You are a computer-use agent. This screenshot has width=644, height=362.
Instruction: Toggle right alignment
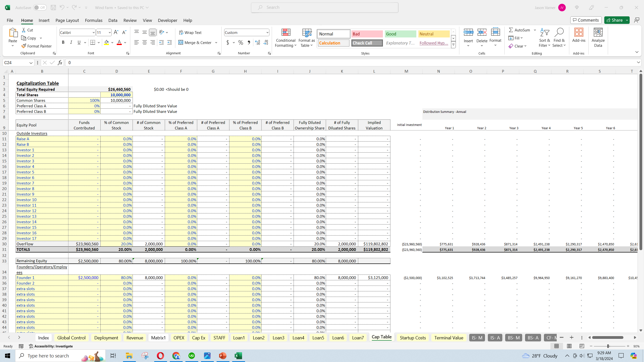pyautogui.click(x=153, y=42)
